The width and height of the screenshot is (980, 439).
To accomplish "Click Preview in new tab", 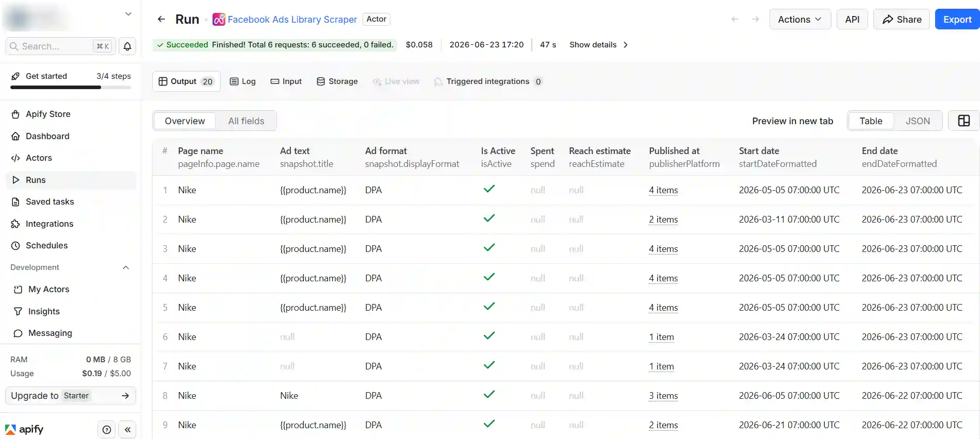I will 792,121.
